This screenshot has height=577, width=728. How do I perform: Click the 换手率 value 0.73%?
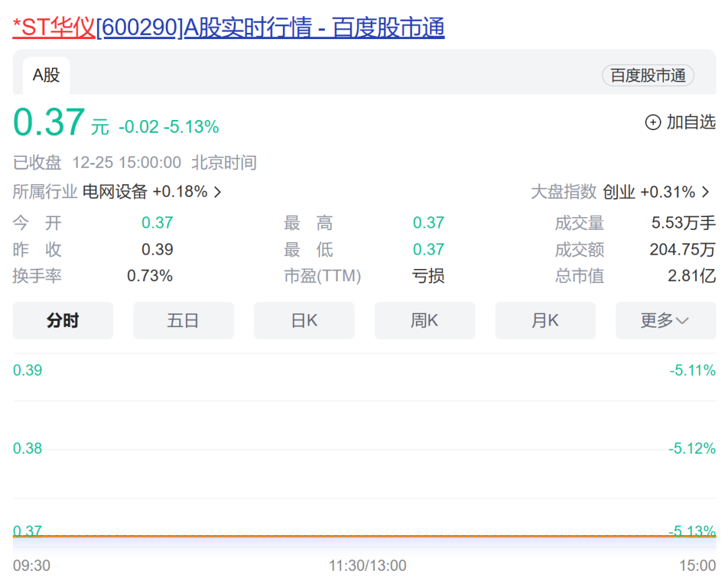point(150,276)
